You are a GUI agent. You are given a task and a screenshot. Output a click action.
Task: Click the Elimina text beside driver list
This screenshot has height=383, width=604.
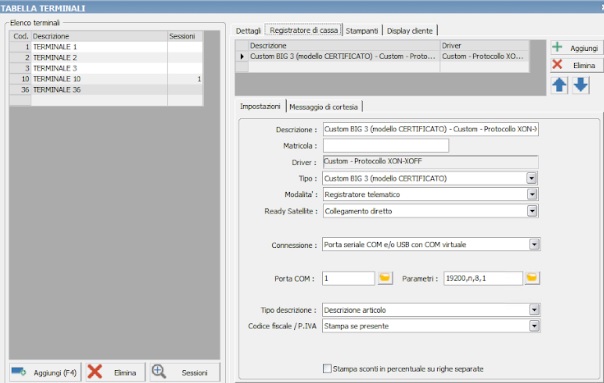584,66
